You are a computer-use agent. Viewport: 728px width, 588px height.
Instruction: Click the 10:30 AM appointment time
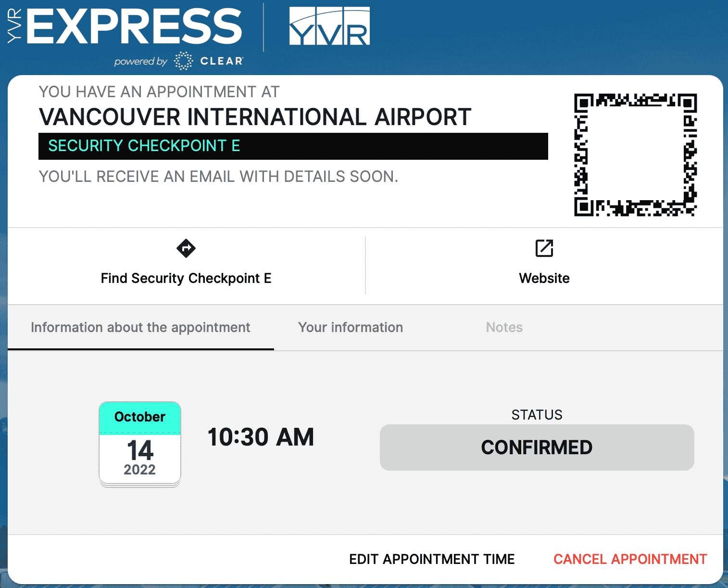[x=261, y=437]
